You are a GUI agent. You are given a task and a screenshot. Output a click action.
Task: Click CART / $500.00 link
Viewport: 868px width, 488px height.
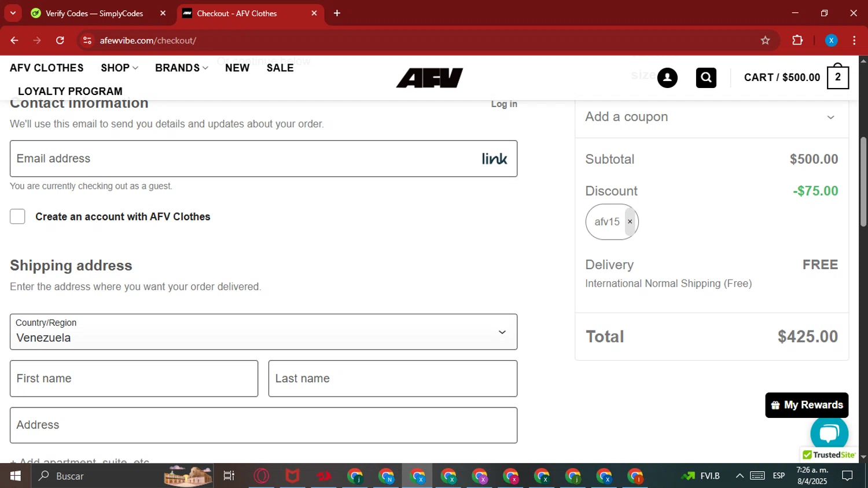pyautogui.click(x=782, y=78)
